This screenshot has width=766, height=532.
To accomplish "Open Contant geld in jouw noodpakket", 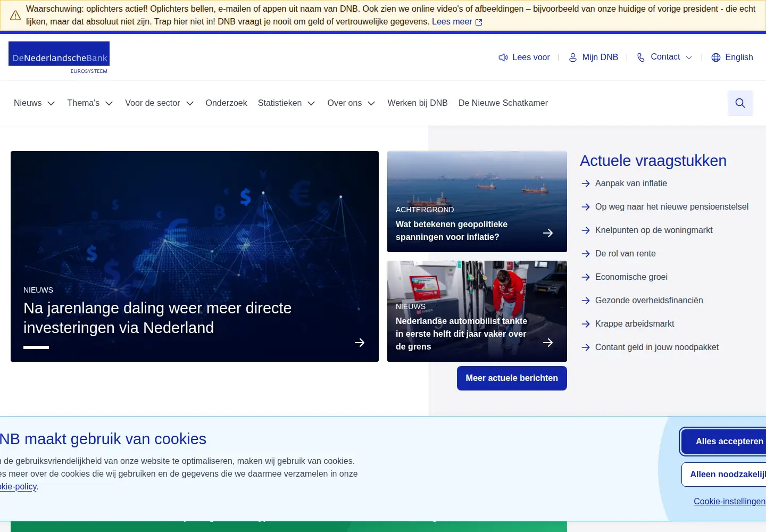I will (x=657, y=347).
